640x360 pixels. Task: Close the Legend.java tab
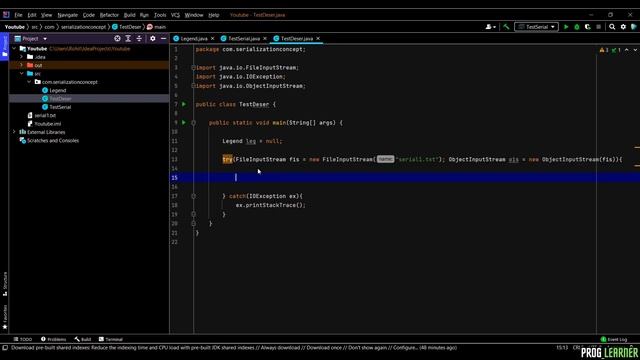click(213, 38)
